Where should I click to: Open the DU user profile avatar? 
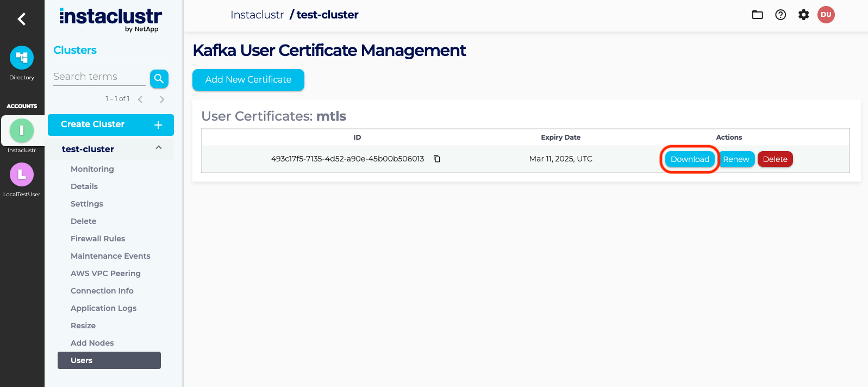(x=826, y=15)
